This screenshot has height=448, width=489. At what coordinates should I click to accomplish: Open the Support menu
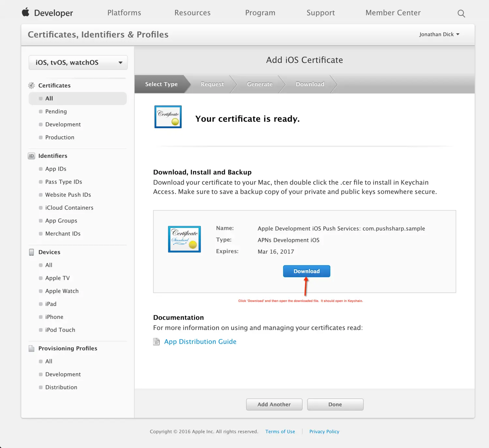[x=320, y=13]
